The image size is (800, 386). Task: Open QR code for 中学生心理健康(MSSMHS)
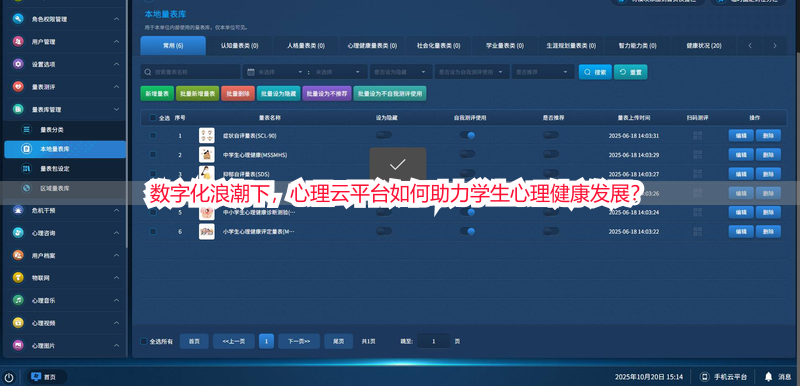(x=697, y=155)
